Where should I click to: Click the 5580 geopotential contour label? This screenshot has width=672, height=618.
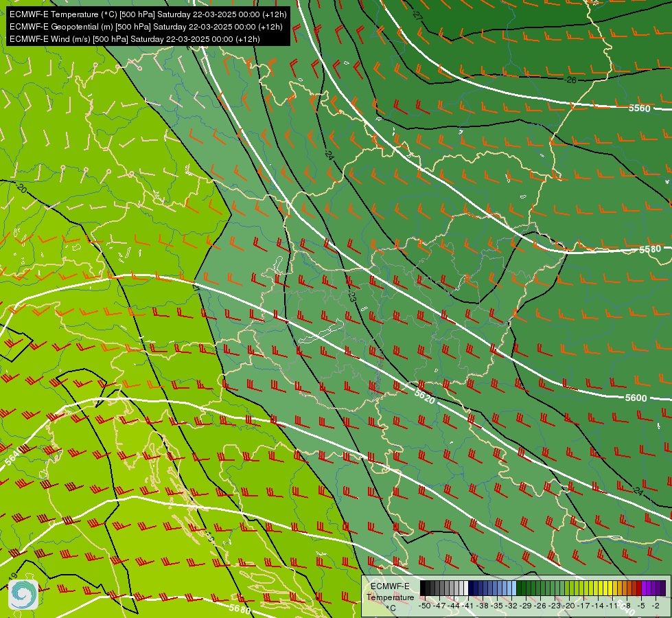[x=650, y=249]
